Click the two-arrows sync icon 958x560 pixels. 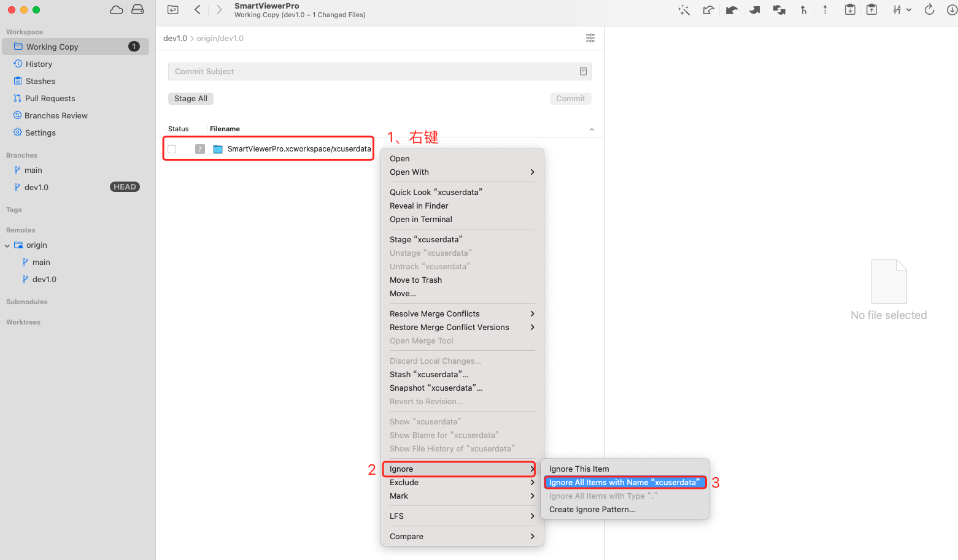[x=779, y=10]
